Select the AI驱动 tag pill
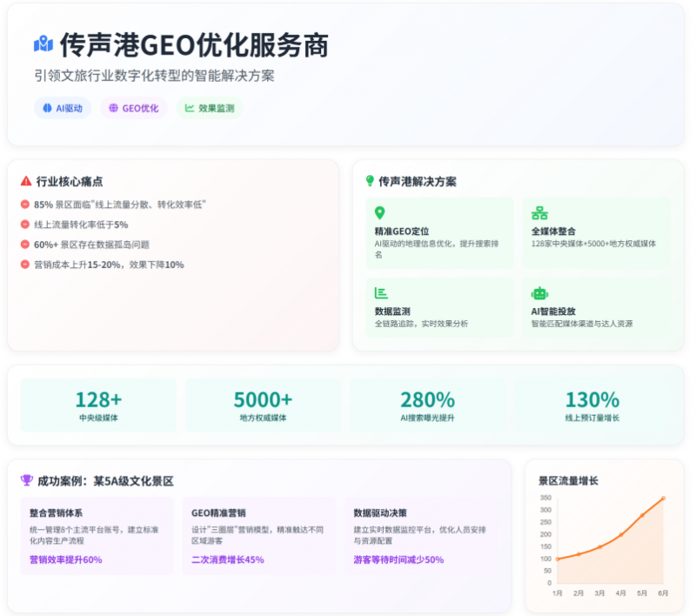 [x=63, y=109]
